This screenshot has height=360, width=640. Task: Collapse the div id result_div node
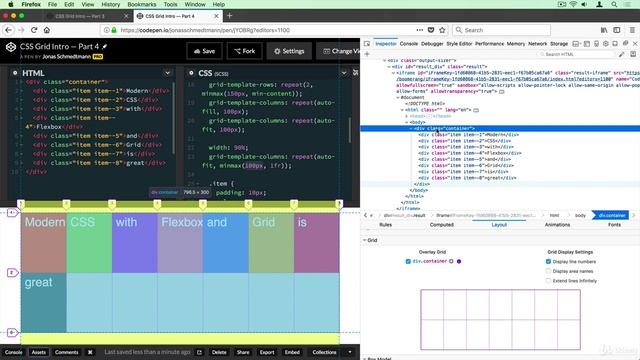point(389,67)
